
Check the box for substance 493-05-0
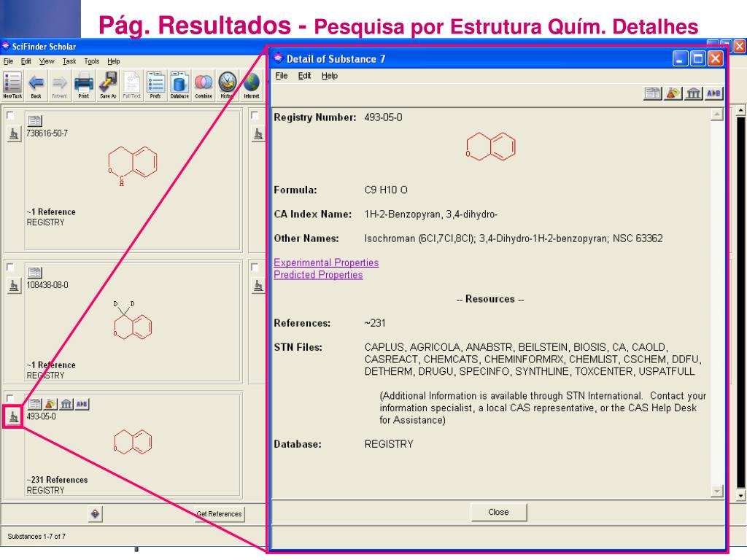[10, 399]
